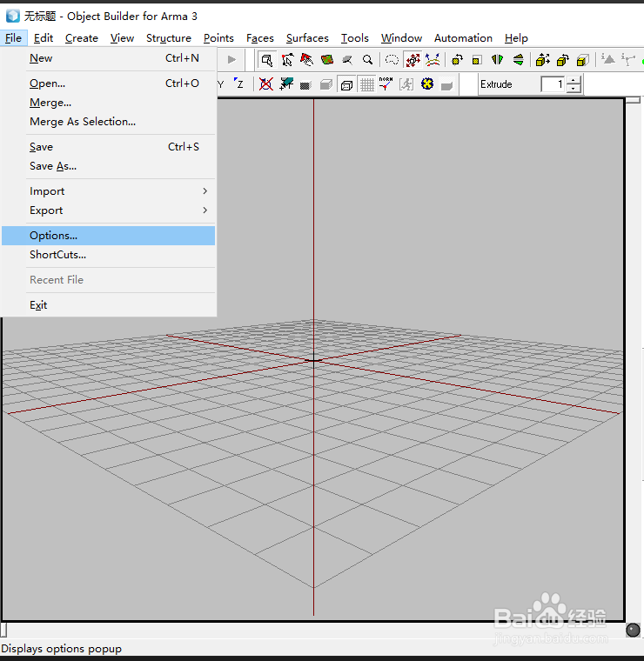Choose Save As... menu entry
This screenshot has height=661, width=644.
pyautogui.click(x=109, y=166)
